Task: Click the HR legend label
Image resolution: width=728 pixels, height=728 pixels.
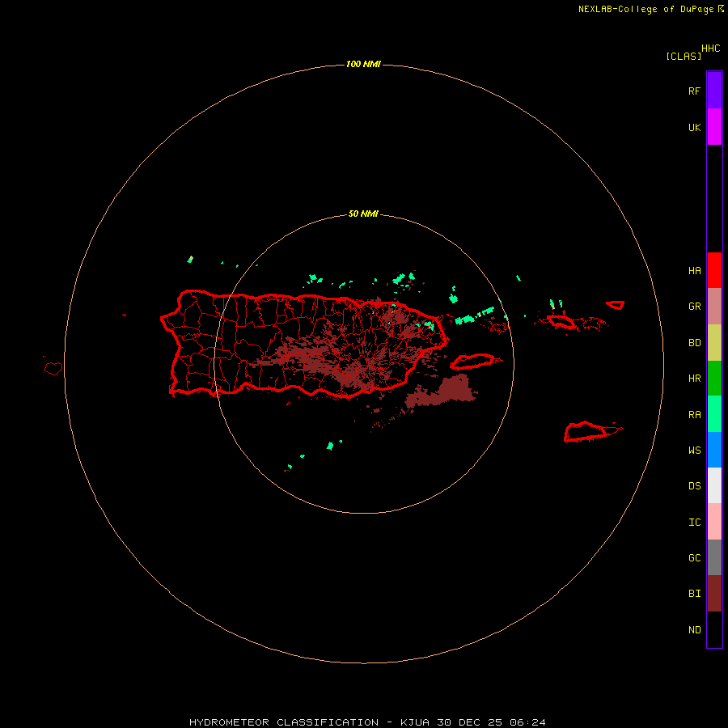Action: click(x=694, y=379)
